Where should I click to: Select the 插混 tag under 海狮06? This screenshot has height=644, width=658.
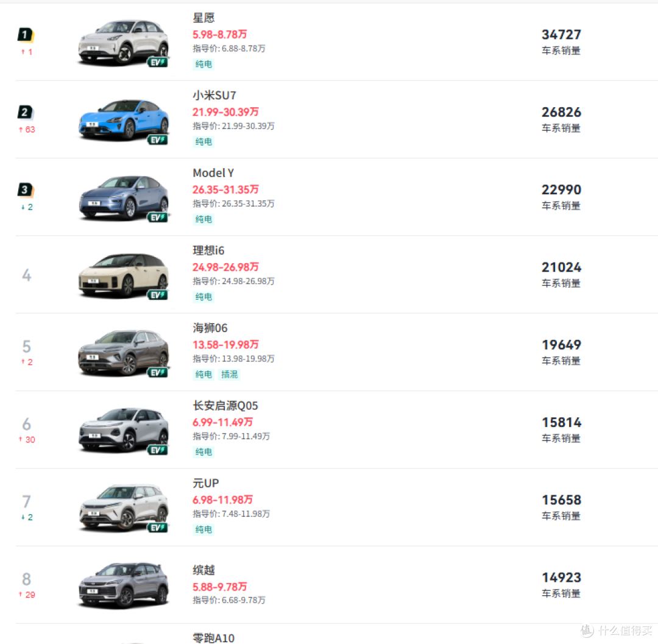click(230, 374)
